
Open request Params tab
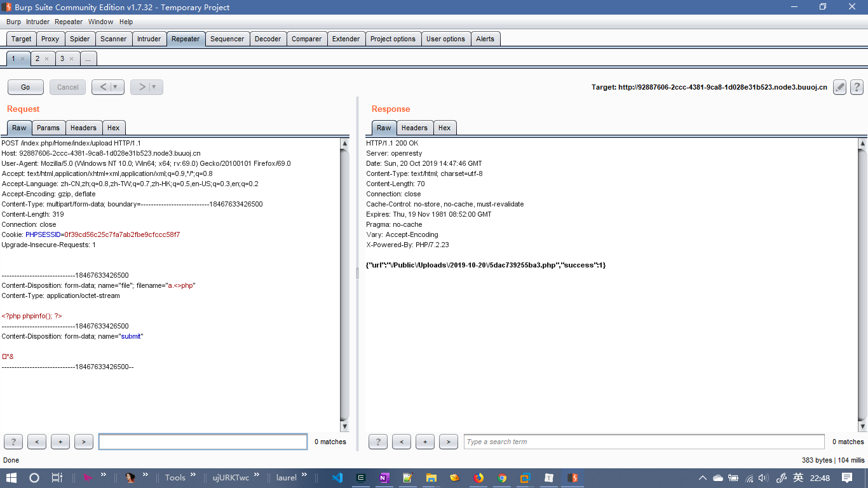click(x=48, y=128)
